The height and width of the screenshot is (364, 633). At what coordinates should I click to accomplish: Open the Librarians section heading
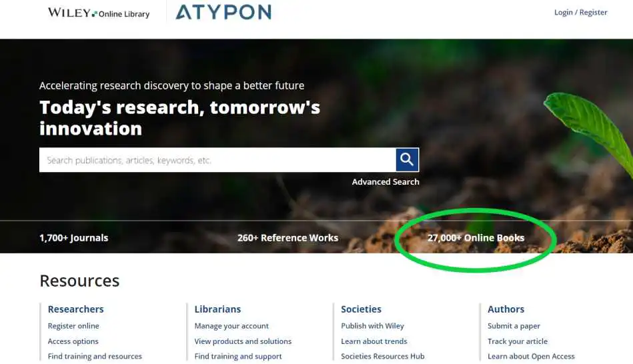coord(217,309)
